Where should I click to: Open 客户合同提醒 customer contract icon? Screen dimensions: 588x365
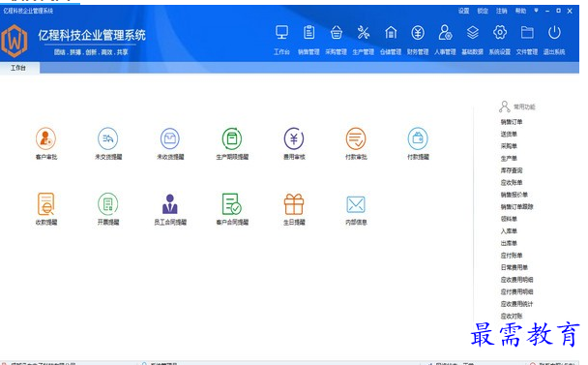pos(232,204)
